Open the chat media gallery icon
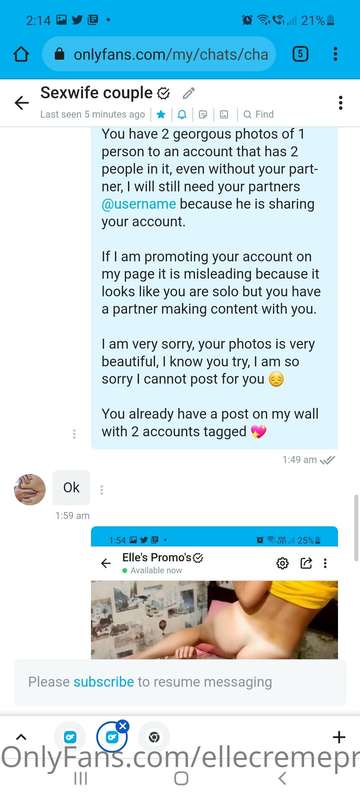 (x=223, y=114)
